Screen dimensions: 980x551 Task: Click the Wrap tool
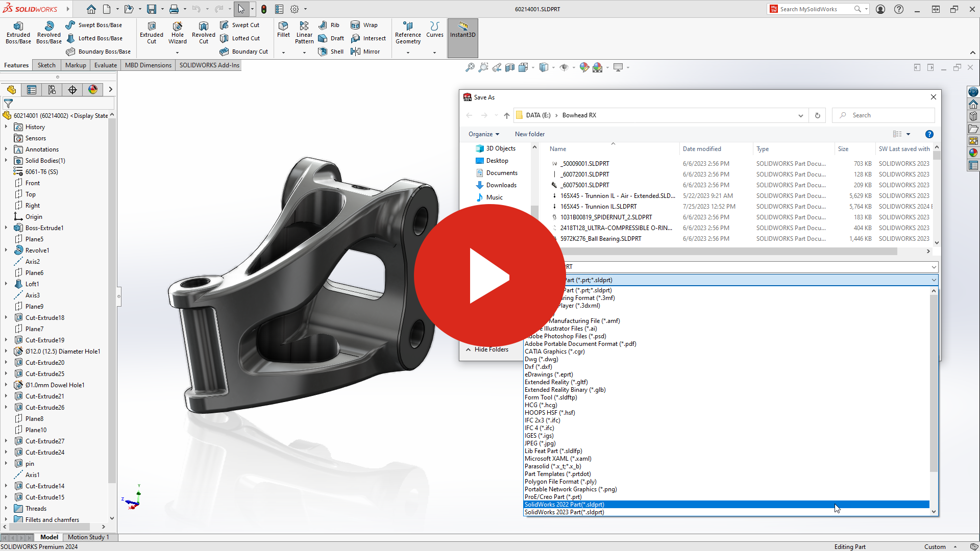point(364,25)
